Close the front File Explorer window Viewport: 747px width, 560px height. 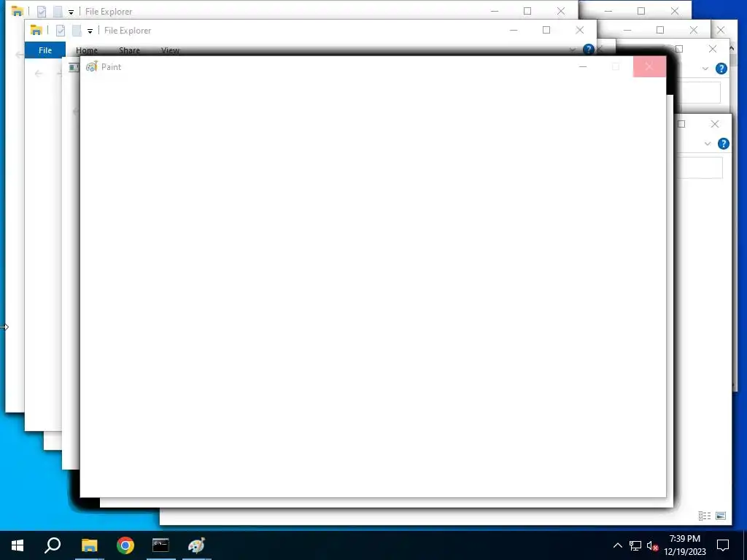[x=580, y=30]
